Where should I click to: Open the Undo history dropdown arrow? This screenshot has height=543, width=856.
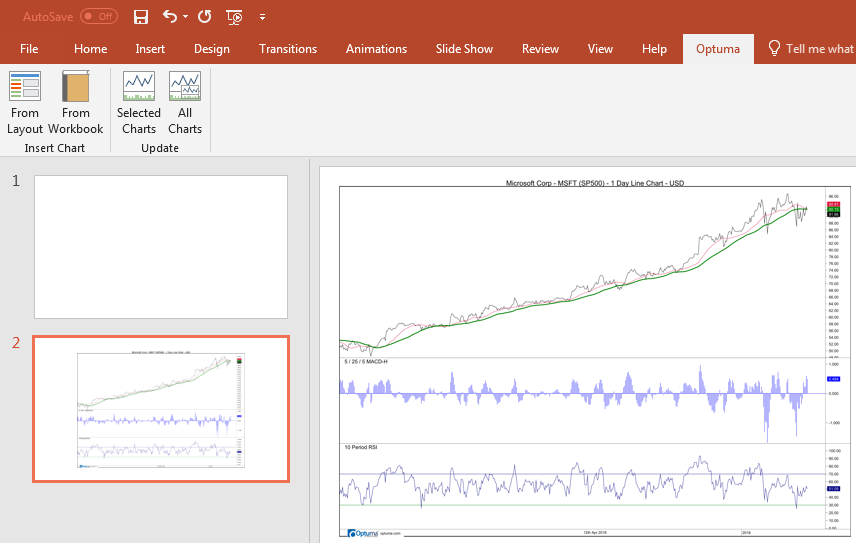pyautogui.click(x=186, y=17)
